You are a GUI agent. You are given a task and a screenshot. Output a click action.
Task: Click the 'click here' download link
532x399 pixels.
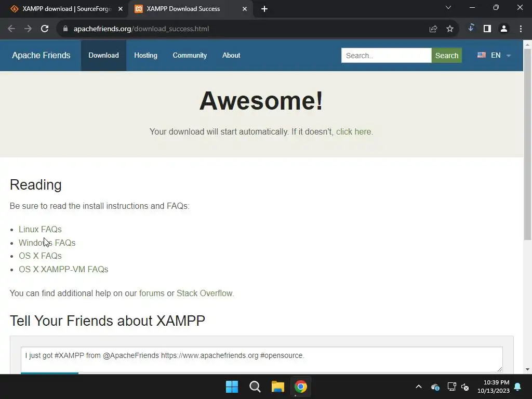tap(353, 131)
